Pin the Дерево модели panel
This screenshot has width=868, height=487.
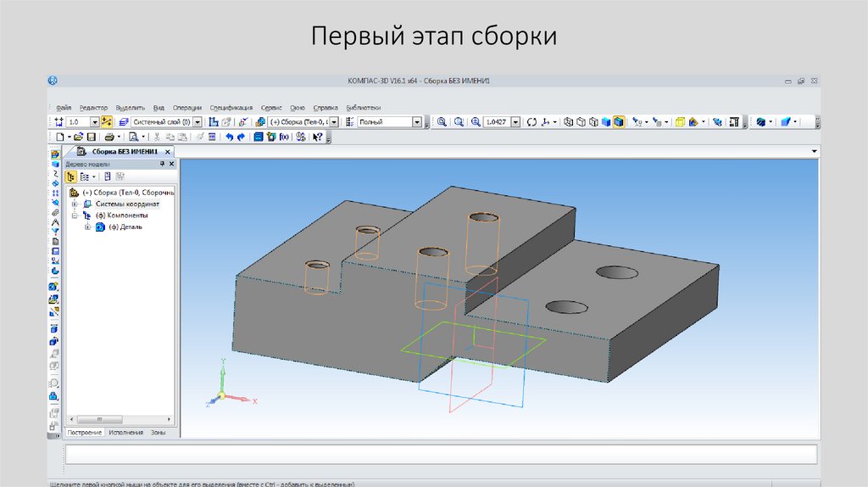point(162,164)
